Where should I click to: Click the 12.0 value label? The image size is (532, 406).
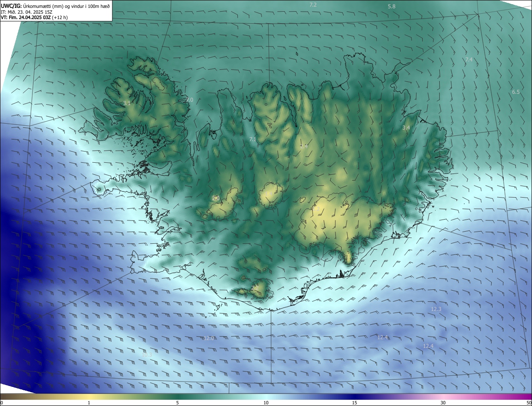(x=209, y=338)
